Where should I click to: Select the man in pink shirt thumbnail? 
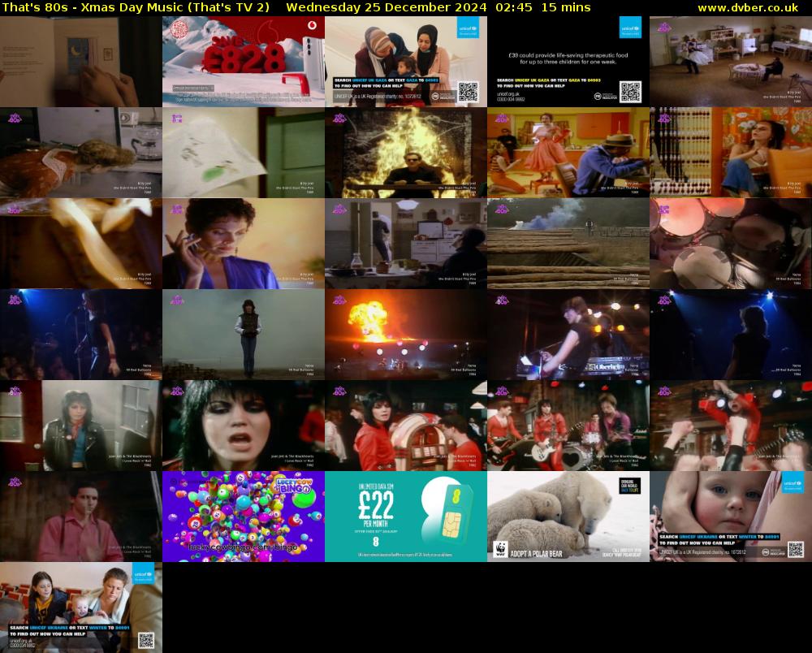pyautogui.click(x=80, y=517)
